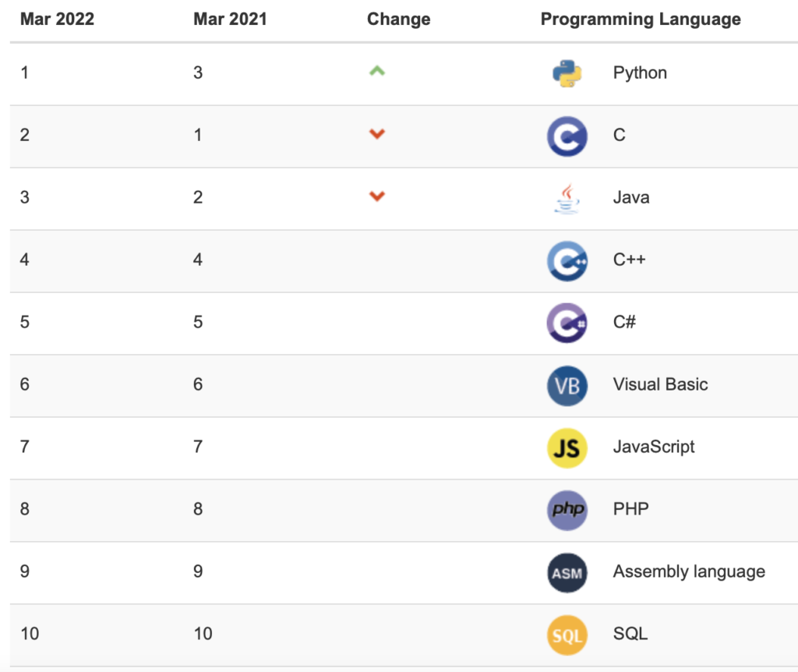798x672 pixels.
Task: Click the orange SQL logo icon
Action: pyautogui.click(x=567, y=635)
